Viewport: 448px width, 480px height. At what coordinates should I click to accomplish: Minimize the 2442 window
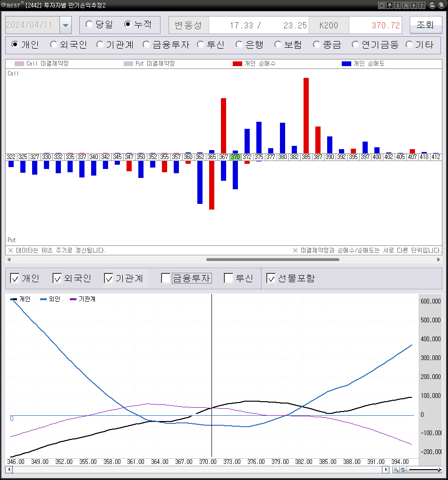432,5
